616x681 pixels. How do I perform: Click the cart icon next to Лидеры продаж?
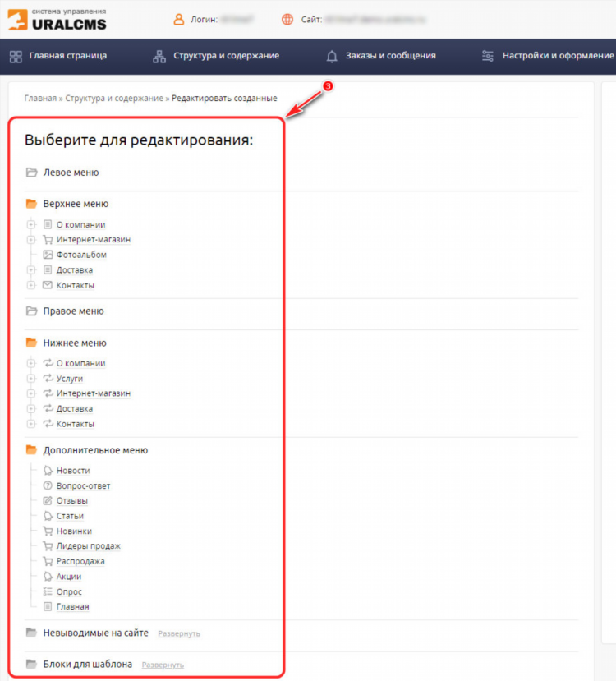pos(48,546)
